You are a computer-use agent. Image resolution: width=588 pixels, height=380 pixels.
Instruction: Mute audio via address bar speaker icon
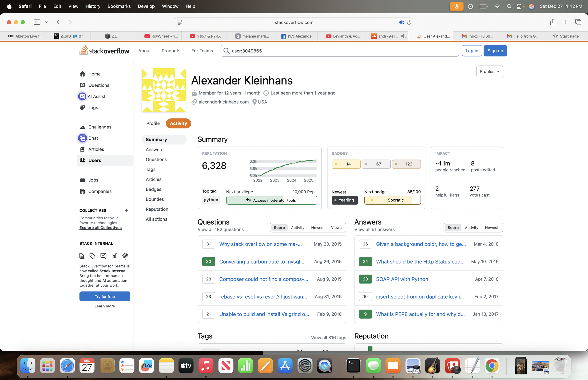coord(401,22)
